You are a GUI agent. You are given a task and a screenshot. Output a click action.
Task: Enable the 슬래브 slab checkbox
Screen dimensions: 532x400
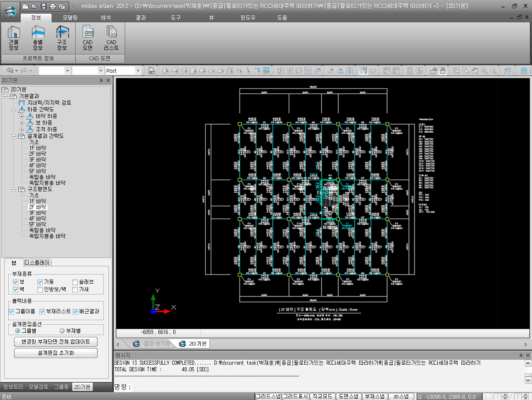click(x=75, y=282)
